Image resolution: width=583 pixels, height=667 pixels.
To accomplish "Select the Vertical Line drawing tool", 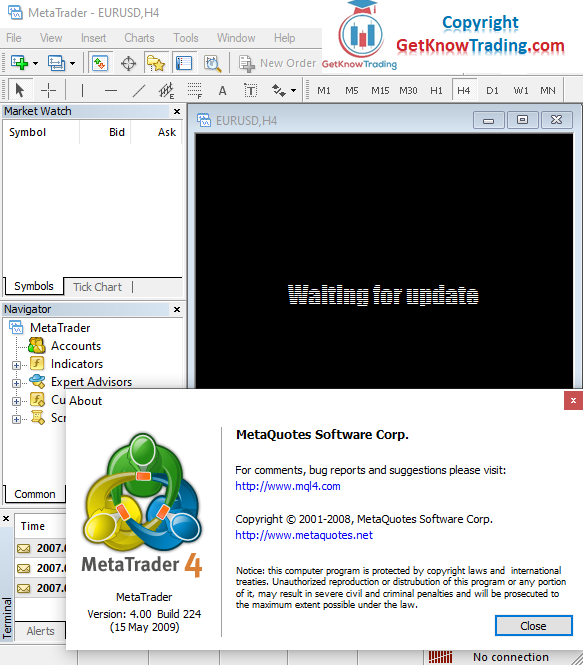I will click(82, 90).
